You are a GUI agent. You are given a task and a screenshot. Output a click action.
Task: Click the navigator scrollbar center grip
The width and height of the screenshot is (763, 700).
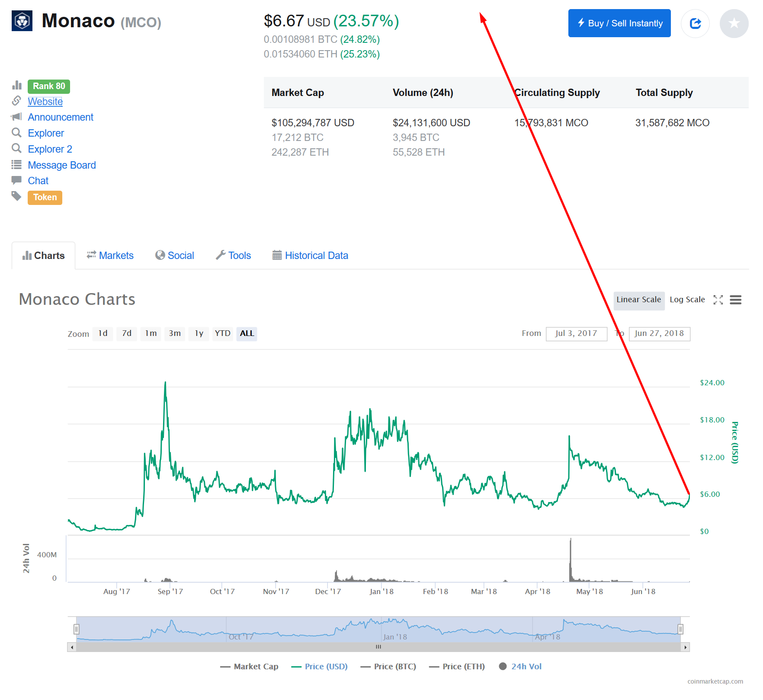pos(378,647)
